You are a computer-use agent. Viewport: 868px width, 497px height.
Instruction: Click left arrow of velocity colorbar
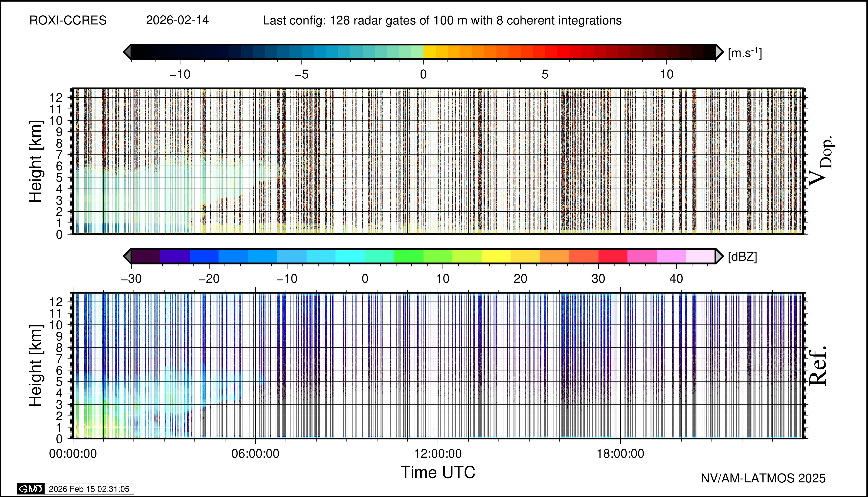127,52
